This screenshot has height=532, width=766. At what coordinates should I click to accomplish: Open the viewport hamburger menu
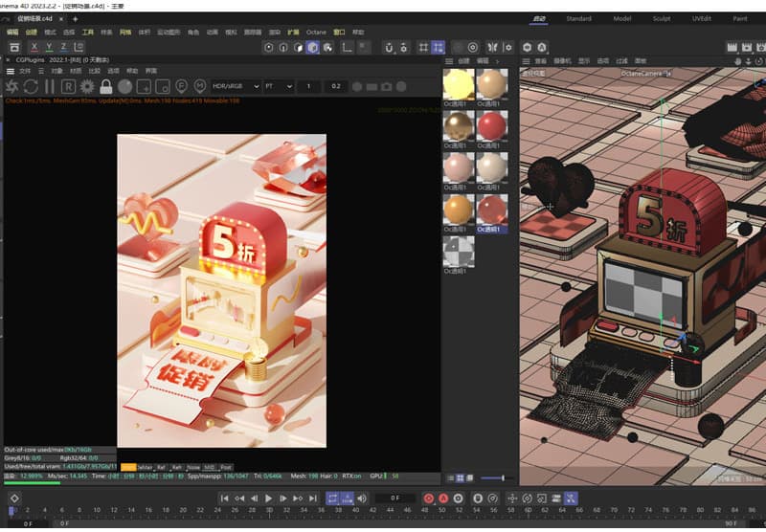(526, 61)
